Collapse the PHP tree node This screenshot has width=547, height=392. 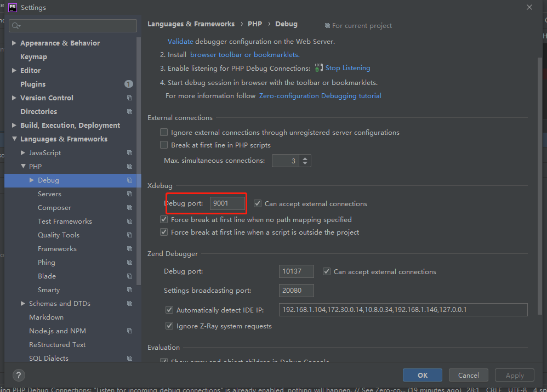(23, 167)
